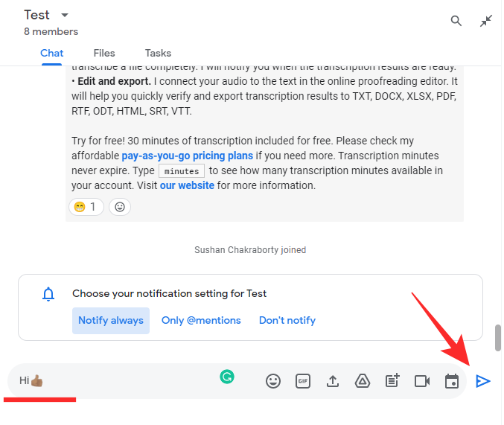This screenshot has height=425, width=504.
Task: Add a video meeting with the camera icon
Action: 422,381
